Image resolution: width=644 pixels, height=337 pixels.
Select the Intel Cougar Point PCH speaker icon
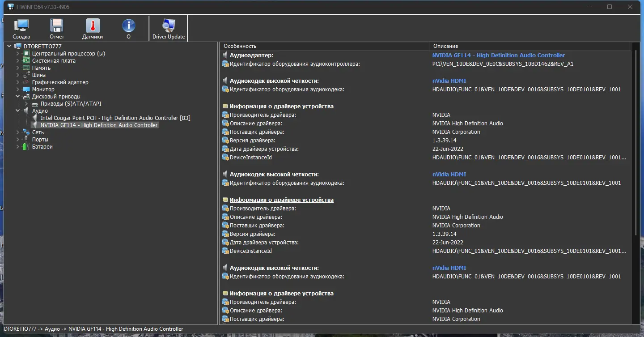pos(35,118)
